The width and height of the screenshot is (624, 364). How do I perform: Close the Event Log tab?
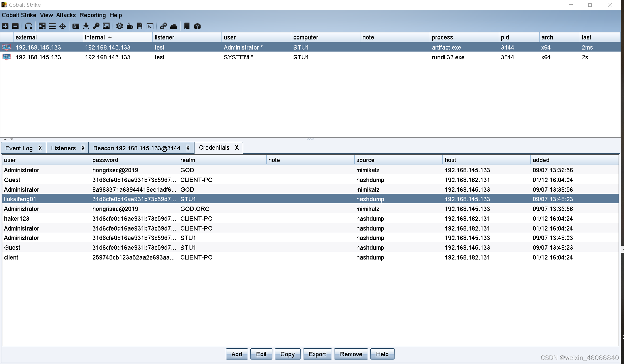[x=40, y=148]
